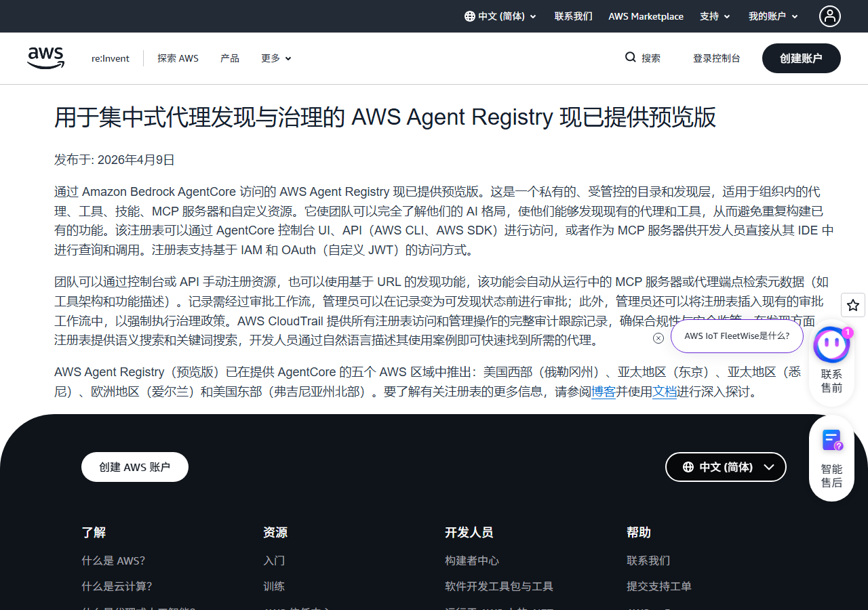868x610 pixels.
Task: Open the footer 中文 (简体) language selector
Action: pyautogui.click(x=726, y=467)
